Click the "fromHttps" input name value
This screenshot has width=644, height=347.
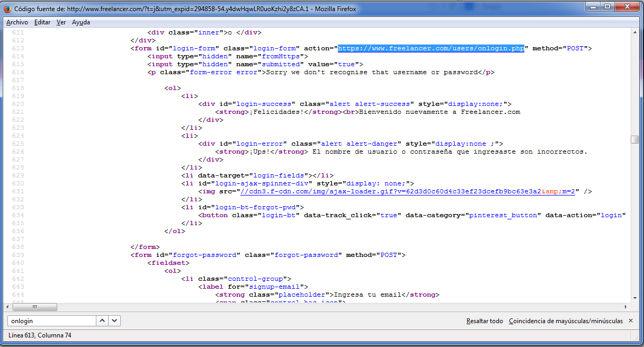(280, 56)
